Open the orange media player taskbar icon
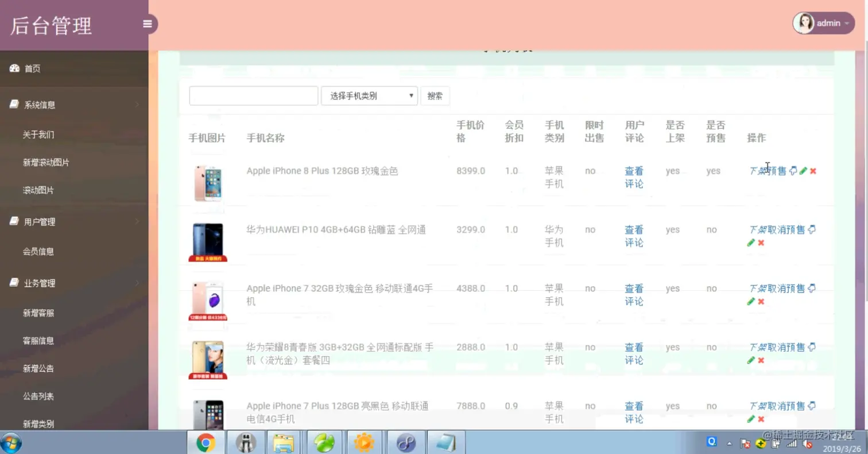868x454 pixels. [x=364, y=443]
